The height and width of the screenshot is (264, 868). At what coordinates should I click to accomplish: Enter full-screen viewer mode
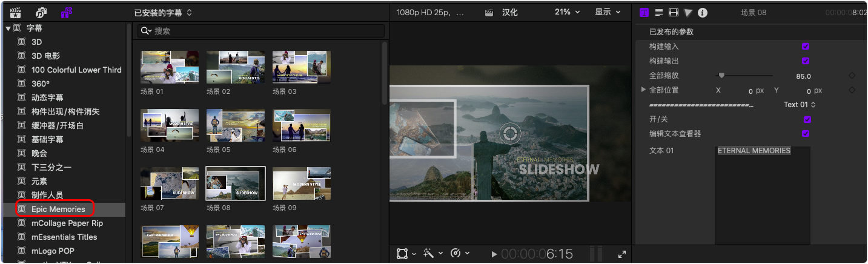[622, 254]
